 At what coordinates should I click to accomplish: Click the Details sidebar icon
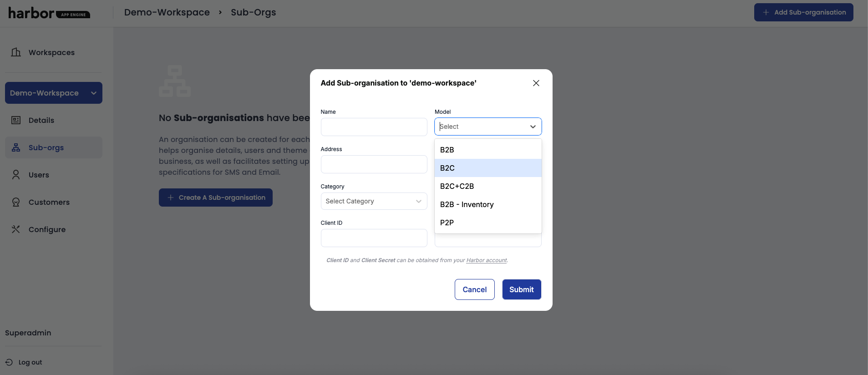pyautogui.click(x=16, y=120)
